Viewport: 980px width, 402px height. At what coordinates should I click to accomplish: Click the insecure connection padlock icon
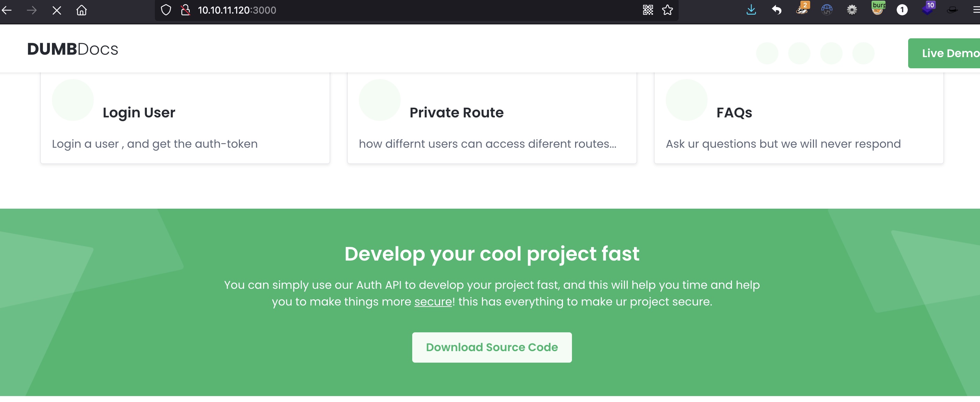click(x=185, y=10)
